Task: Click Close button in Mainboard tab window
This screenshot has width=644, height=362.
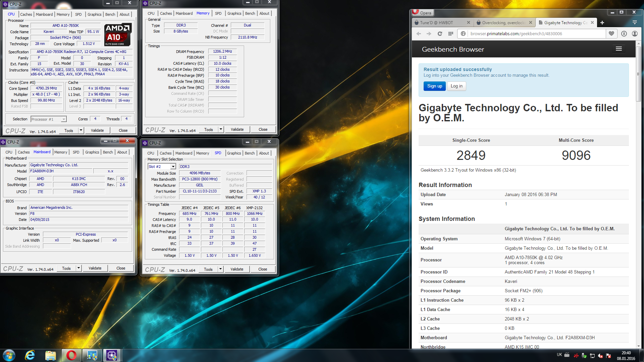Action: pos(121,268)
